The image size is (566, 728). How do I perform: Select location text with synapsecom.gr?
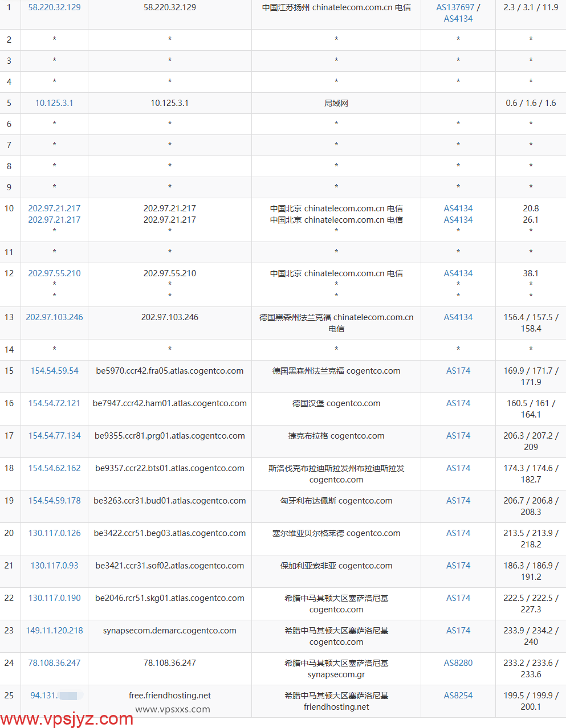pyautogui.click(x=336, y=669)
